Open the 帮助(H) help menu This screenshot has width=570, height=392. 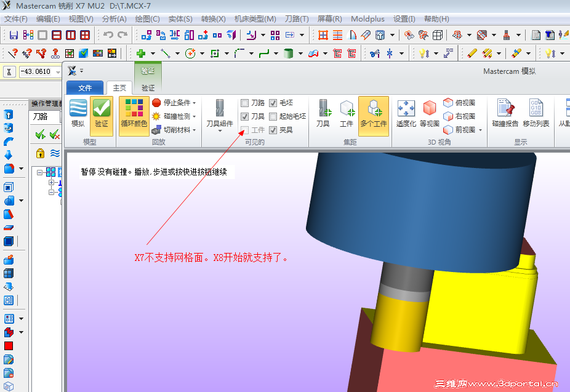(436, 19)
